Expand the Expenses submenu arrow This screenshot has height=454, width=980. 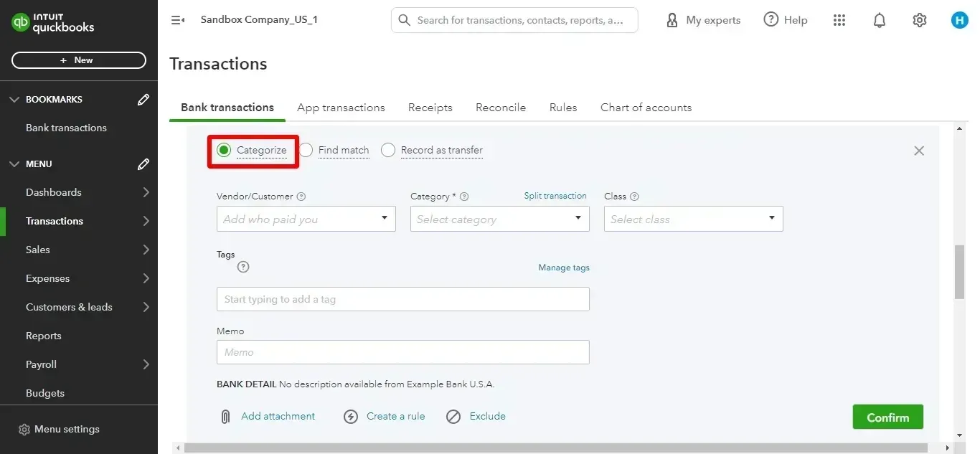(x=146, y=278)
